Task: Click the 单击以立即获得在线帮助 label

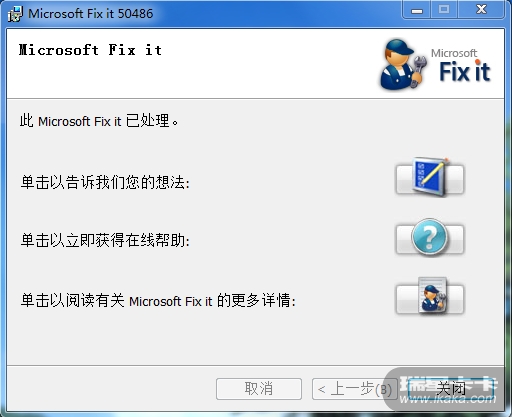Action: point(105,240)
